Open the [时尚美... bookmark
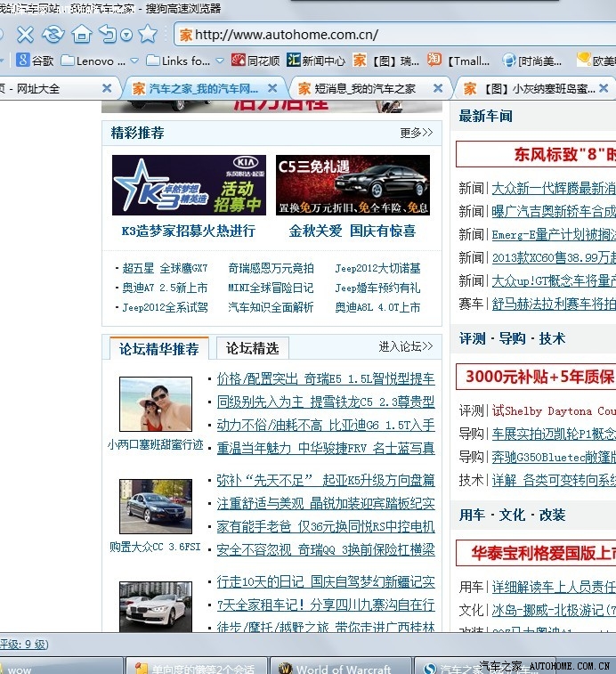The height and width of the screenshot is (674, 616). pyautogui.click(x=531, y=61)
